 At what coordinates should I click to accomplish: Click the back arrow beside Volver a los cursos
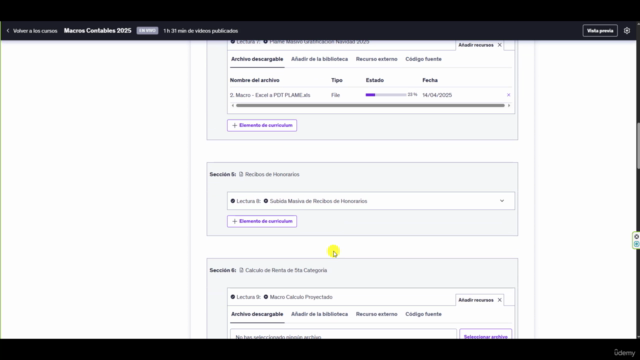click(x=8, y=31)
